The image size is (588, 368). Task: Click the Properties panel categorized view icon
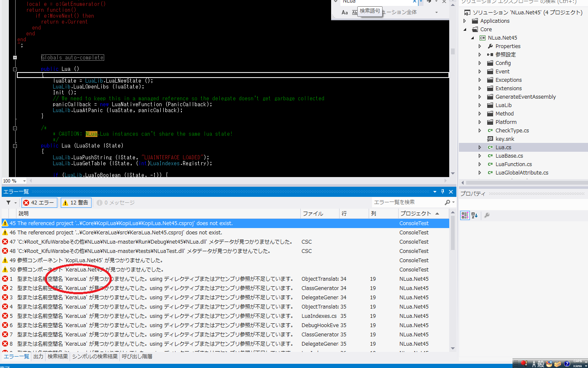(x=465, y=215)
